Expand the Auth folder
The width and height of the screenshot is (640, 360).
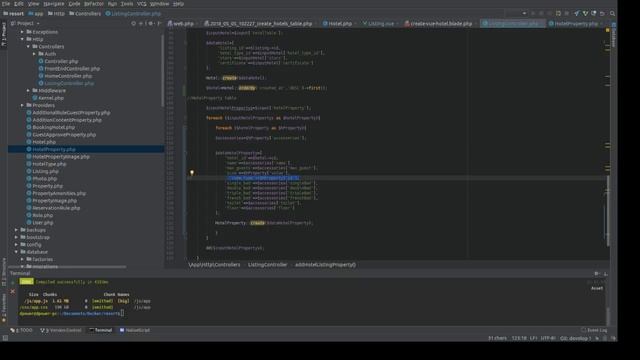[34, 54]
